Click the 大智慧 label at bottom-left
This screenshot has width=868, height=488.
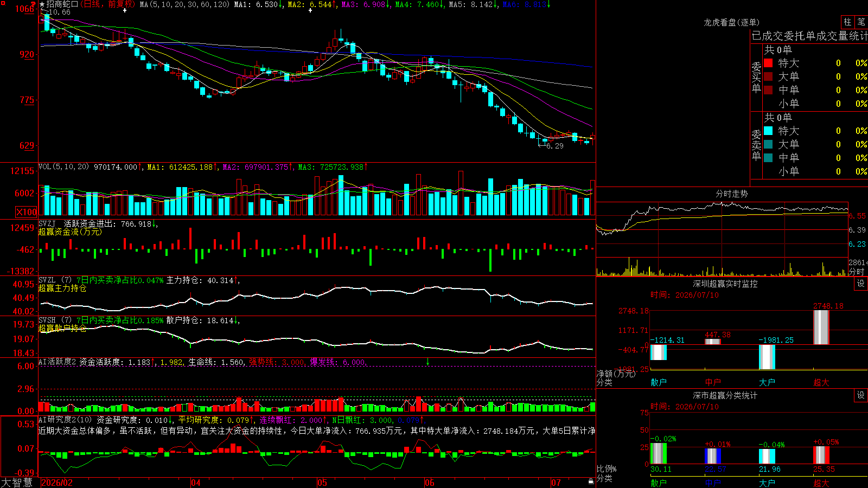click(17, 483)
